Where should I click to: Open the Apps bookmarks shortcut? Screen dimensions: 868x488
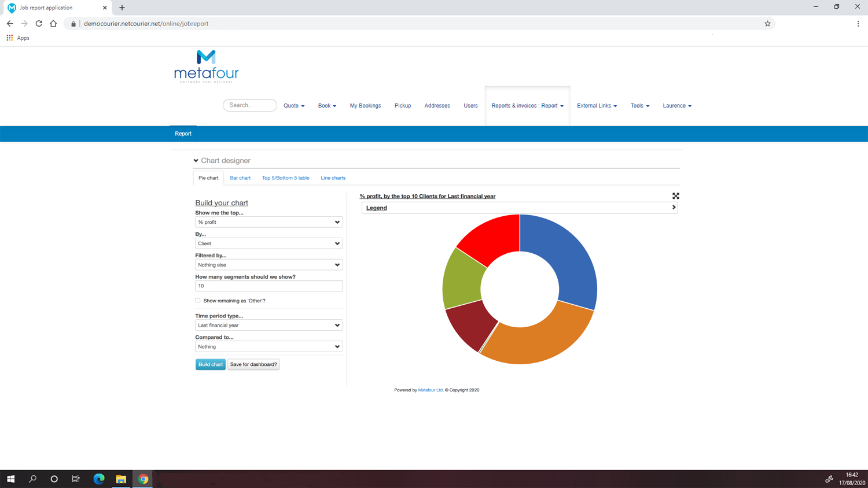pos(18,38)
